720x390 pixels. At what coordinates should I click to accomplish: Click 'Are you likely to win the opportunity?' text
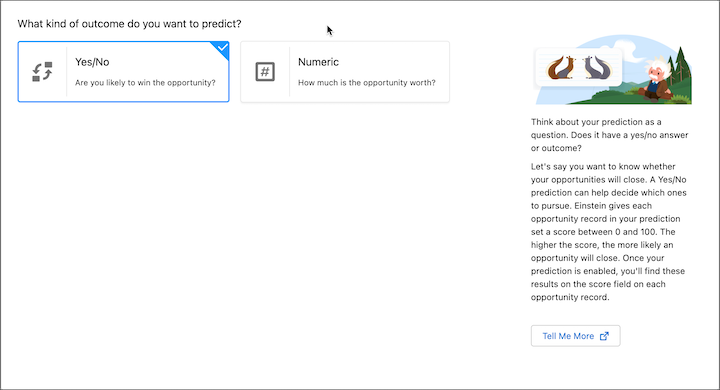coord(145,83)
